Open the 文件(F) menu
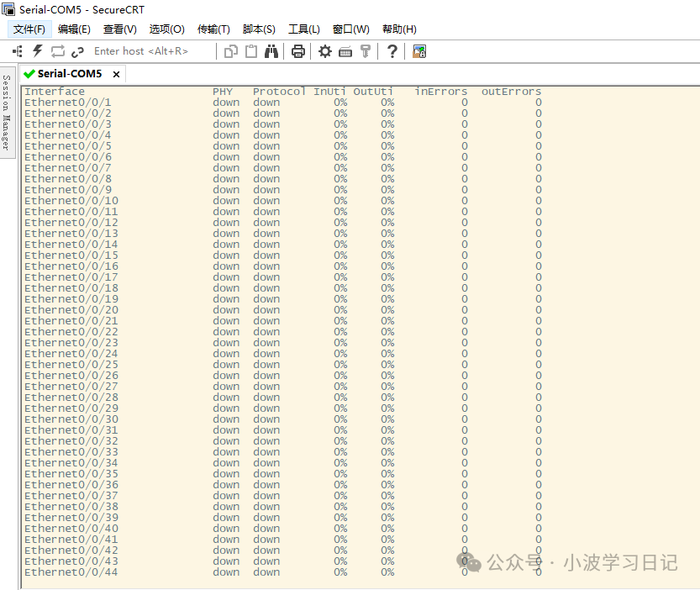 (29, 29)
